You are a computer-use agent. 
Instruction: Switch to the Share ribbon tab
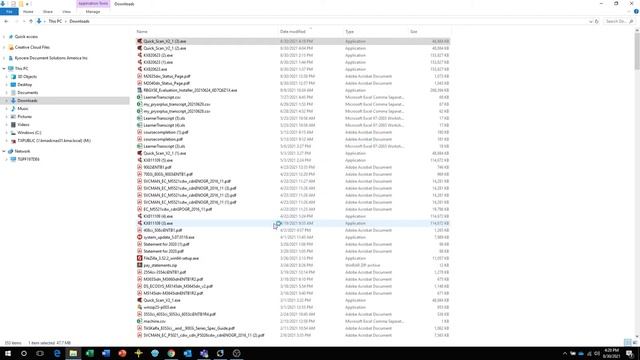coord(48,12)
